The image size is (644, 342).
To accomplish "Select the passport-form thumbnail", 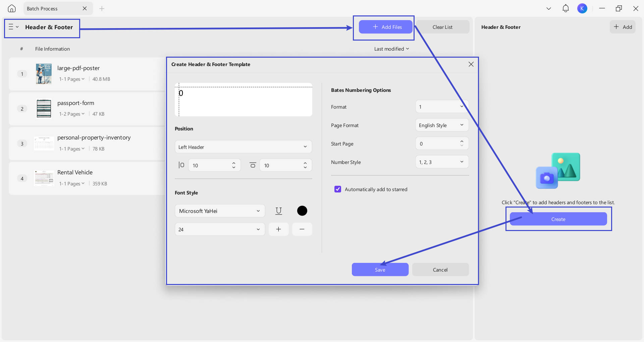I will click(x=44, y=109).
